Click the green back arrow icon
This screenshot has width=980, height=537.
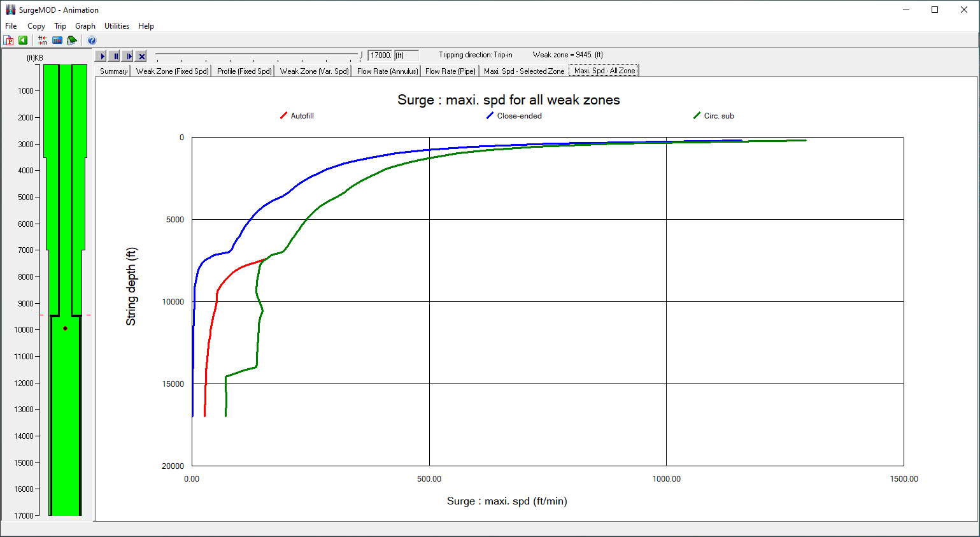coord(23,40)
